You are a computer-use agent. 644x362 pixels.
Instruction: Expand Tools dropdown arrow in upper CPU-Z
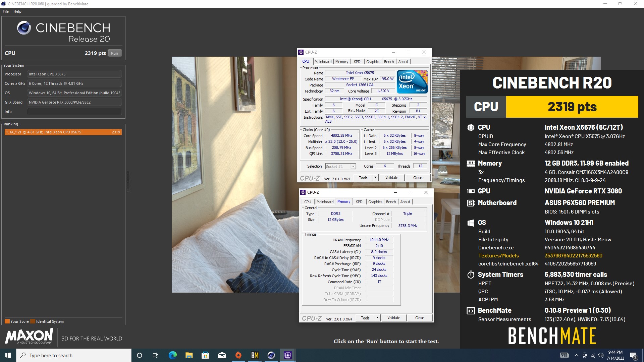376,178
